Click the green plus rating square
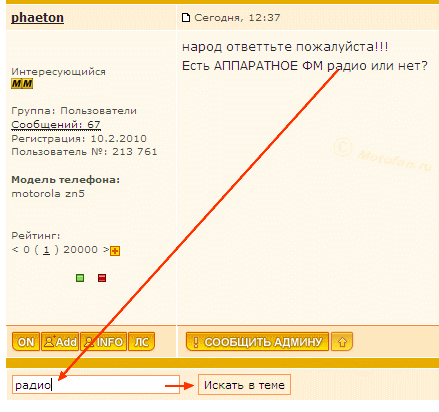439x412 pixels. tap(80, 278)
